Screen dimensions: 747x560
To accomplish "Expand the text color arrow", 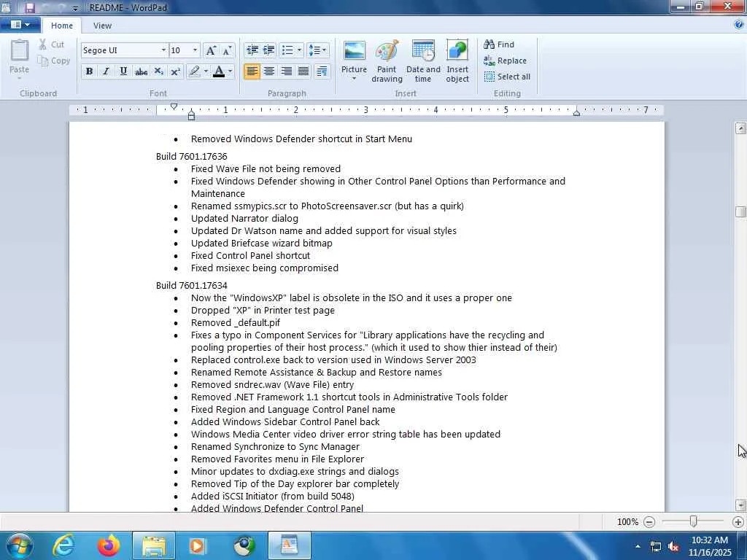I will point(230,71).
